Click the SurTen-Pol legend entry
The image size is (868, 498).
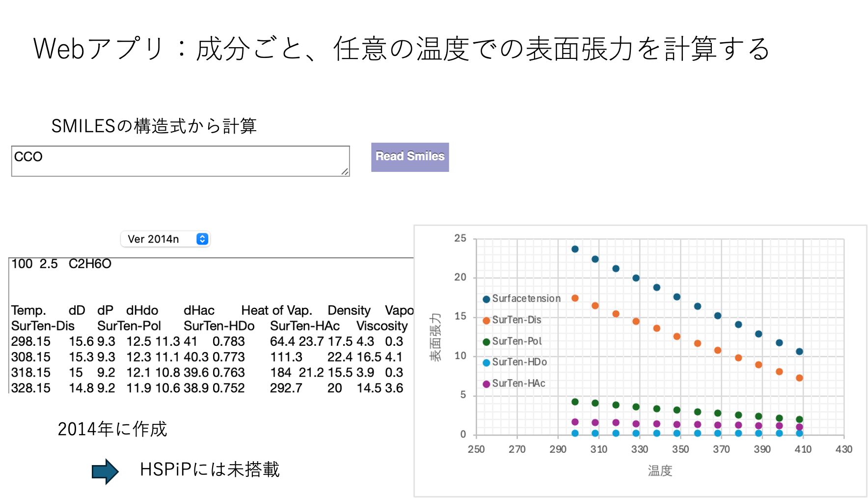516,341
